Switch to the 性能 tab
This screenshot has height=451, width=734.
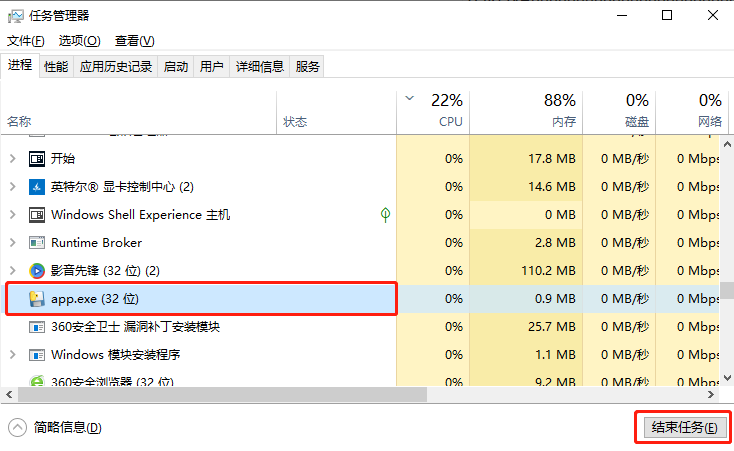pos(56,67)
